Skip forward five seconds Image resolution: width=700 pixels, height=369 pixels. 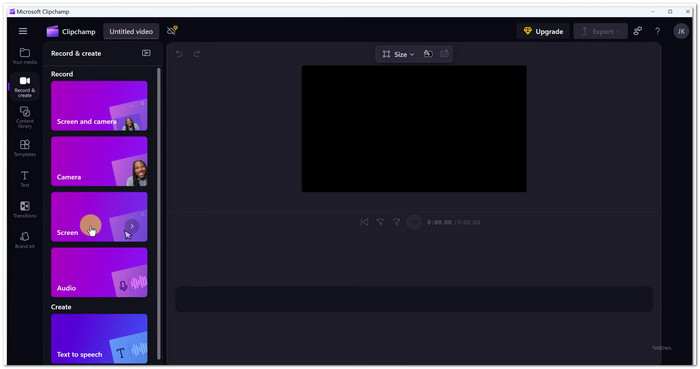[x=396, y=222]
